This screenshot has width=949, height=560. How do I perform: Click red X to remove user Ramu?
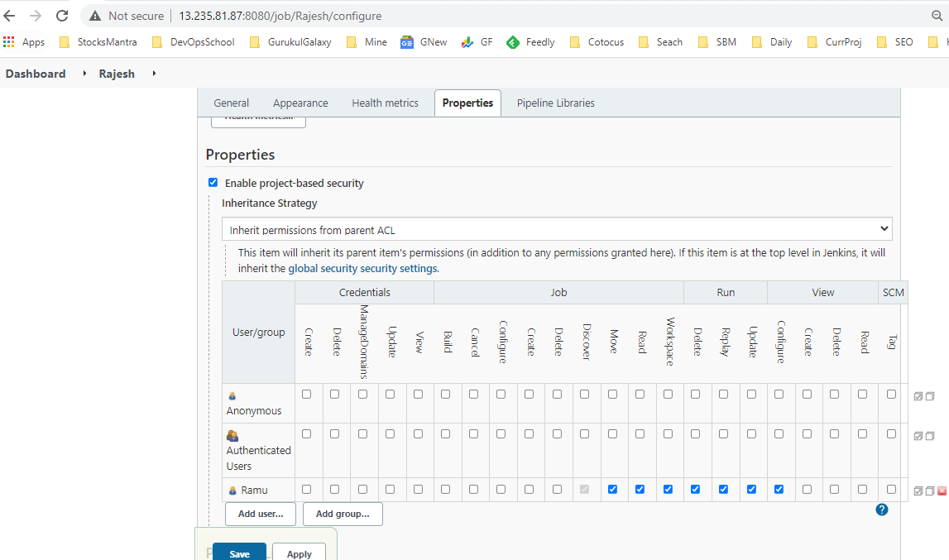click(941, 490)
